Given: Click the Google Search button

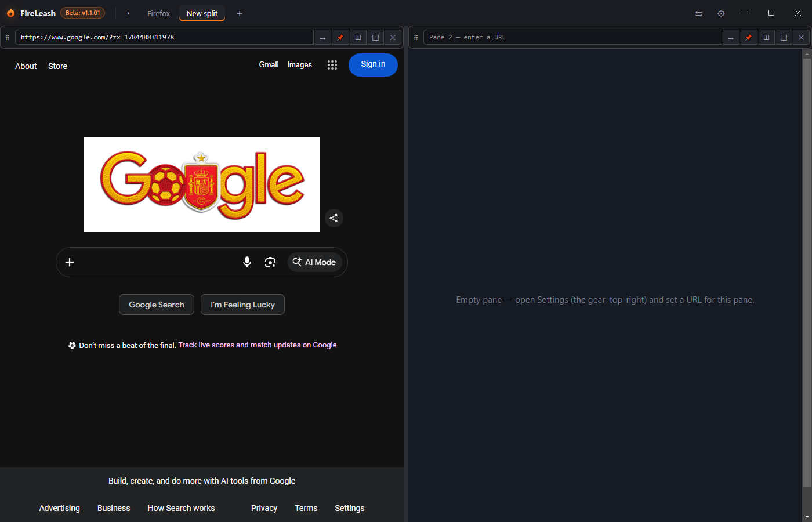Looking at the screenshot, I should [x=157, y=304].
